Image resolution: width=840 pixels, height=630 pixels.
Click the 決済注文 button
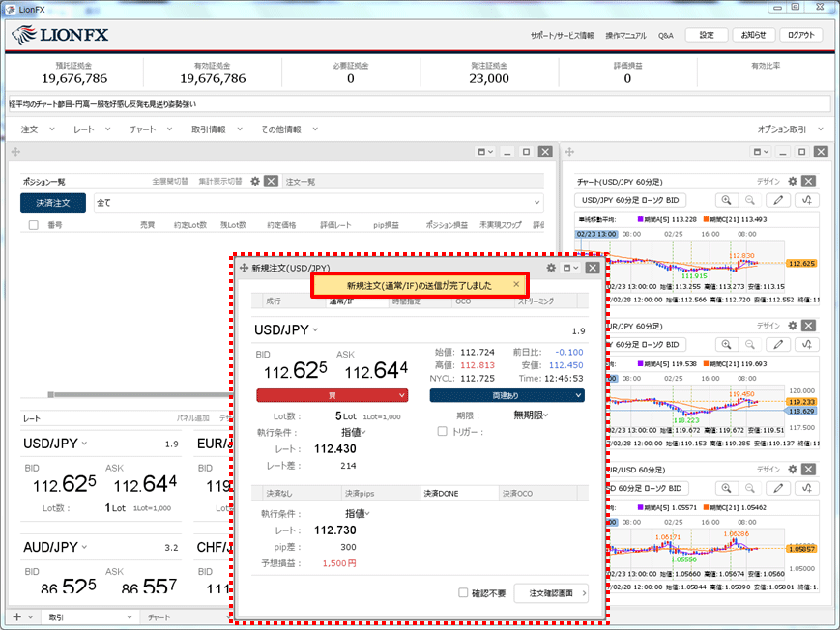click(x=53, y=203)
